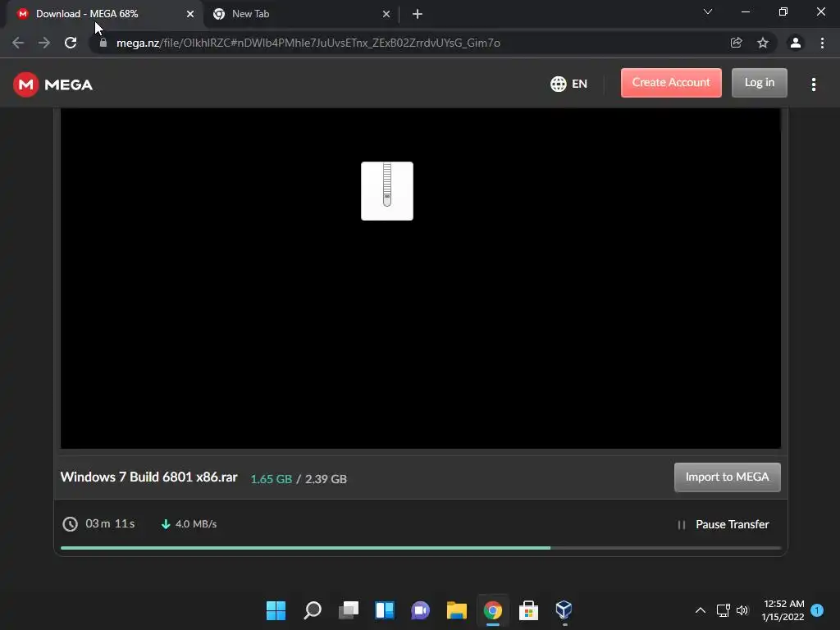Open clock and date 12:52 AM
Screen dimensions: 840x630
coord(783,610)
